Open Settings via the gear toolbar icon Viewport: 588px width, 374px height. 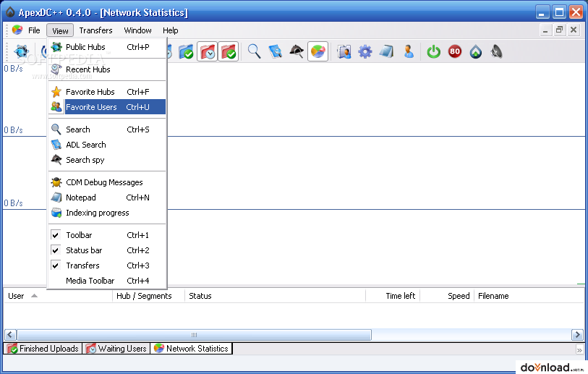pyautogui.click(x=365, y=51)
